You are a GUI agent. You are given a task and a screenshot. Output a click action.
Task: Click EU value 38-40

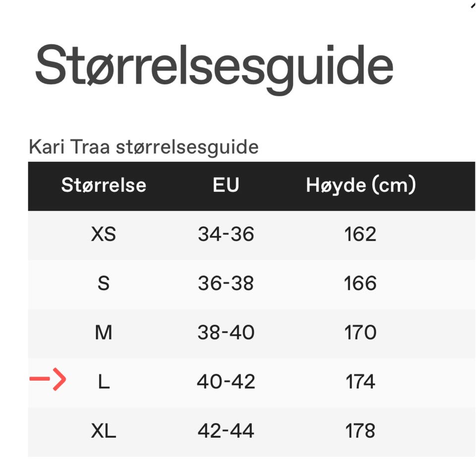pyautogui.click(x=226, y=332)
